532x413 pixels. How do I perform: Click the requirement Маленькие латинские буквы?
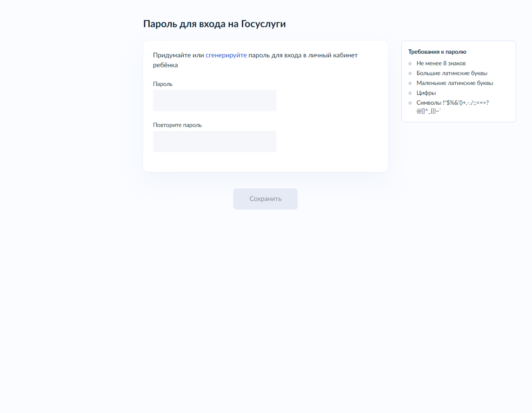pos(455,83)
